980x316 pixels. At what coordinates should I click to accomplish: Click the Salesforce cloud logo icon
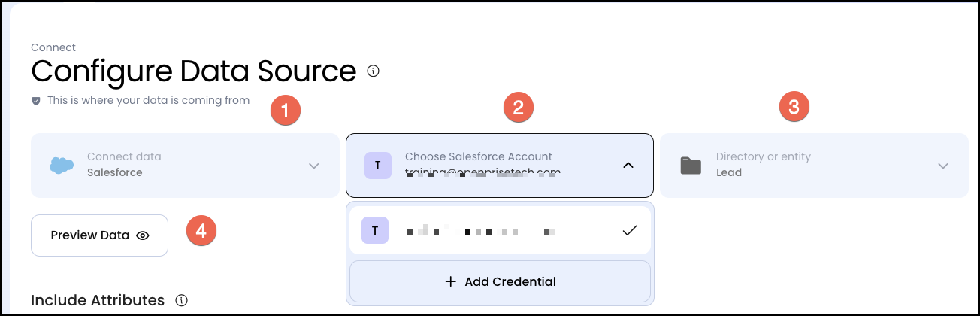[61, 166]
